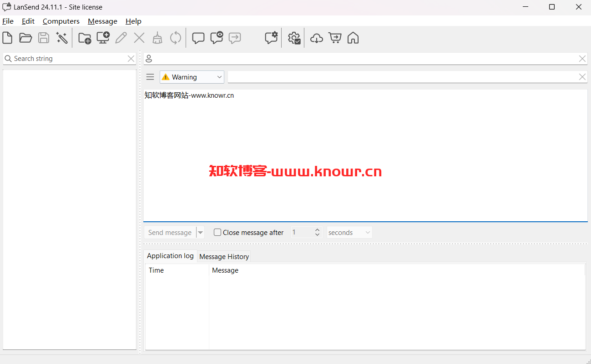The height and width of the screenshot is (364, 591).
Task: Launch the magic wand wizard icon
Action: pos(62,38)
